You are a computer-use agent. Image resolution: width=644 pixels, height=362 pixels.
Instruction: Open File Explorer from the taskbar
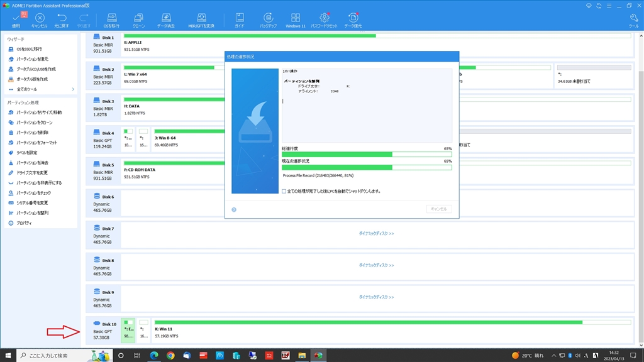pyautogui.click(x=302, y=356)
